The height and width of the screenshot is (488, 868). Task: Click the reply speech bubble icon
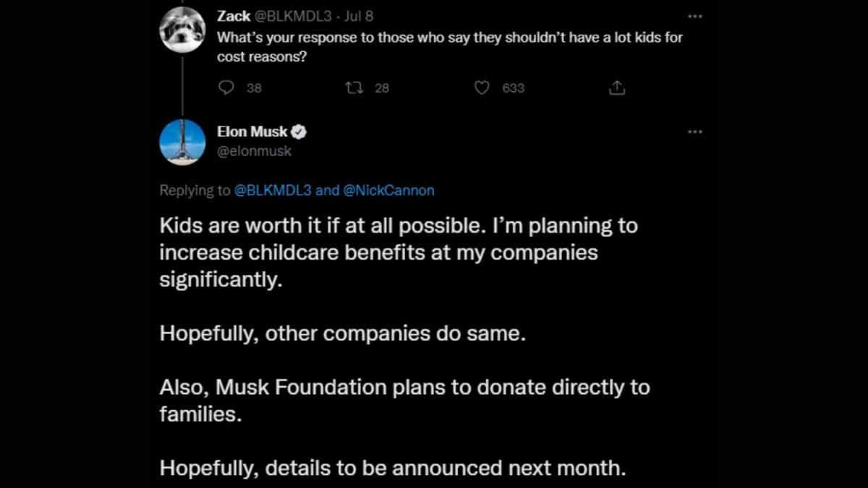226,87
